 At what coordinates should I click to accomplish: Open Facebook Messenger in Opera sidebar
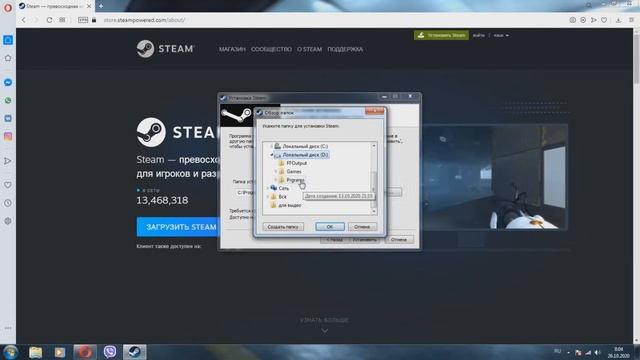8,82
